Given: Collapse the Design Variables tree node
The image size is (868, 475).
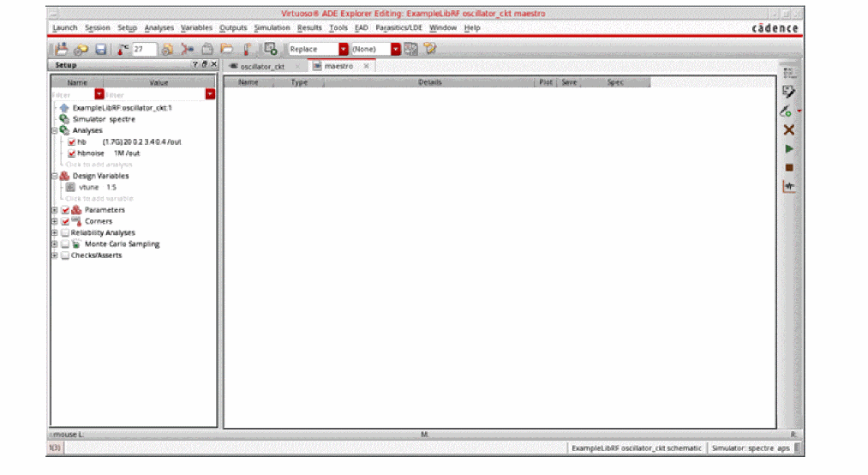Looking at the screenshot, I should (55, 176).
